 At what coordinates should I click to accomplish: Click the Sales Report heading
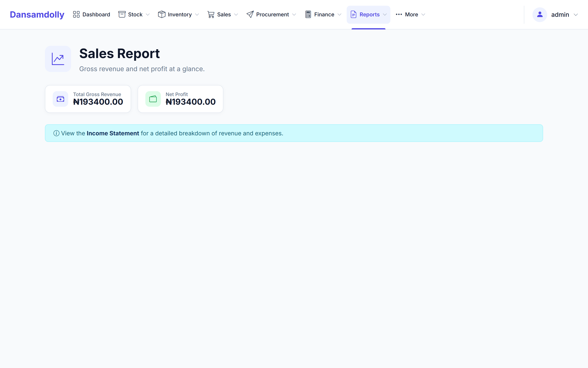(x=120, y=54)
